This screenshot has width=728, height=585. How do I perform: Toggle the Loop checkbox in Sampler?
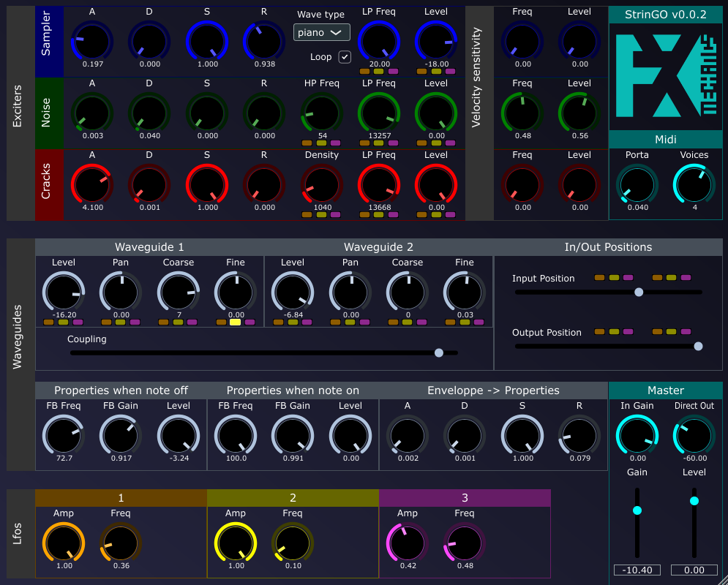coord(344,57)
